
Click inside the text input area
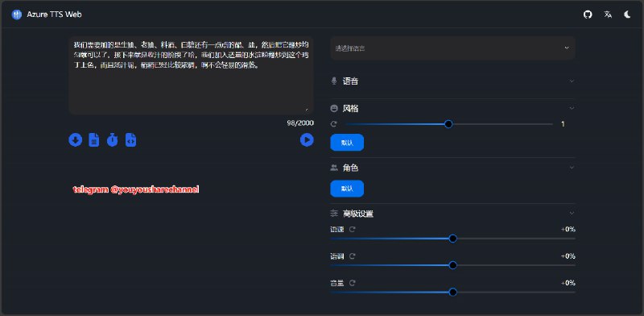191,75
